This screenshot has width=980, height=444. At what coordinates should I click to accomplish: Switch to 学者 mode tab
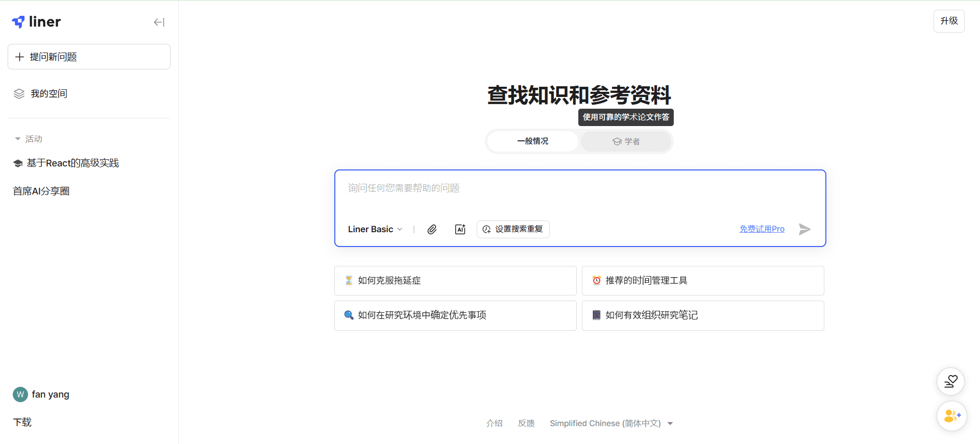point(626,141)
